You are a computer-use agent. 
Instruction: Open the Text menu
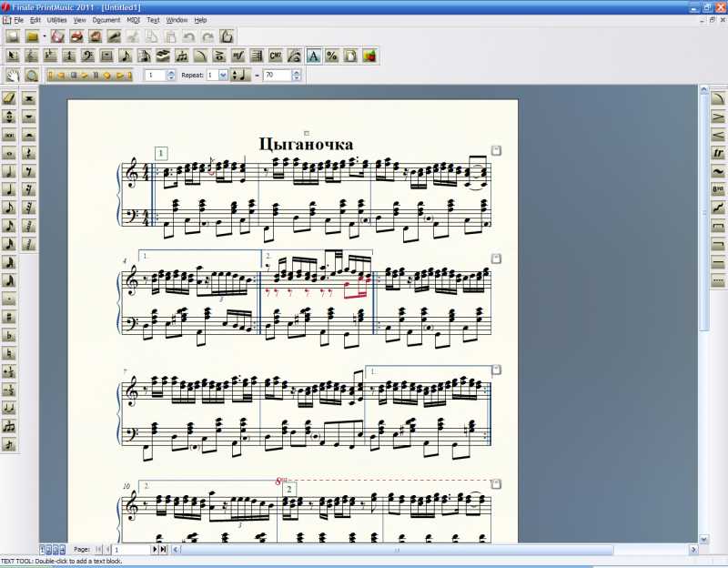[x=153, y=20]
